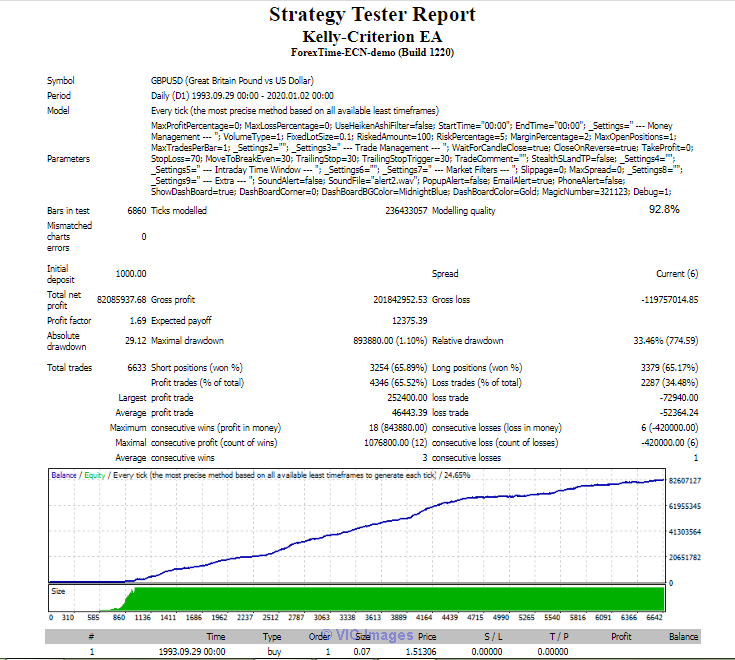Click profit trades value 4346 (65.52%)
The image size is (735, 660).
pos(398,383)
